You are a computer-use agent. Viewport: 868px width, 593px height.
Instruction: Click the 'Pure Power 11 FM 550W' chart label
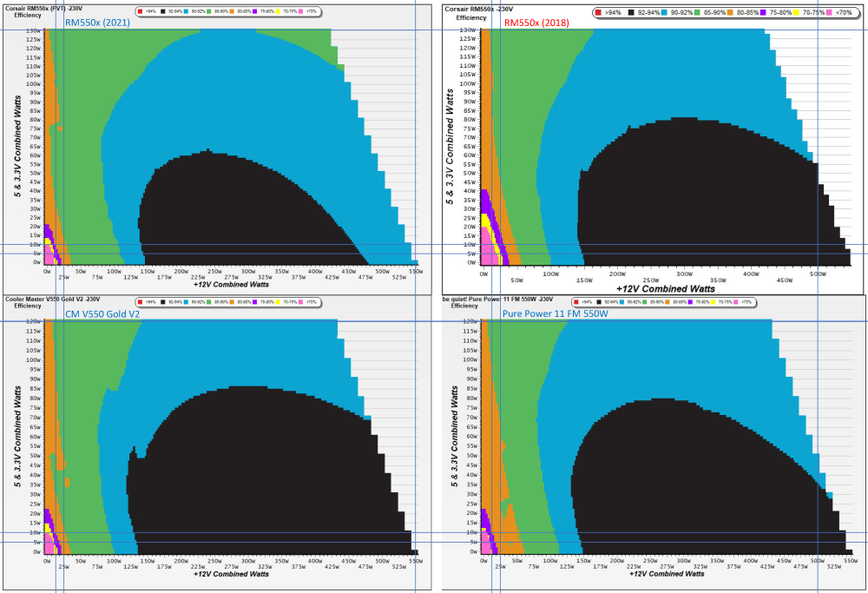556,313
